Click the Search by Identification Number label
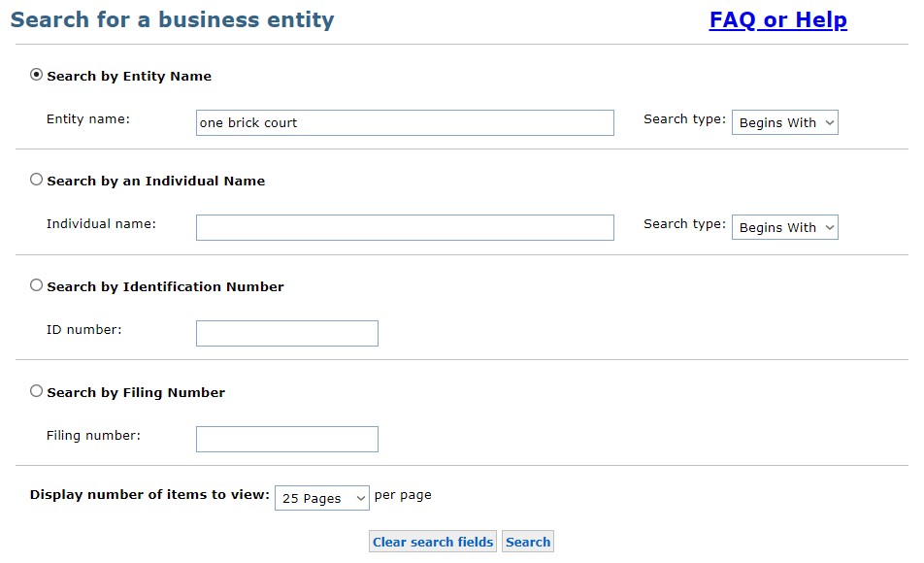This screenshot has height=563, width=924. tap(166, 287)
